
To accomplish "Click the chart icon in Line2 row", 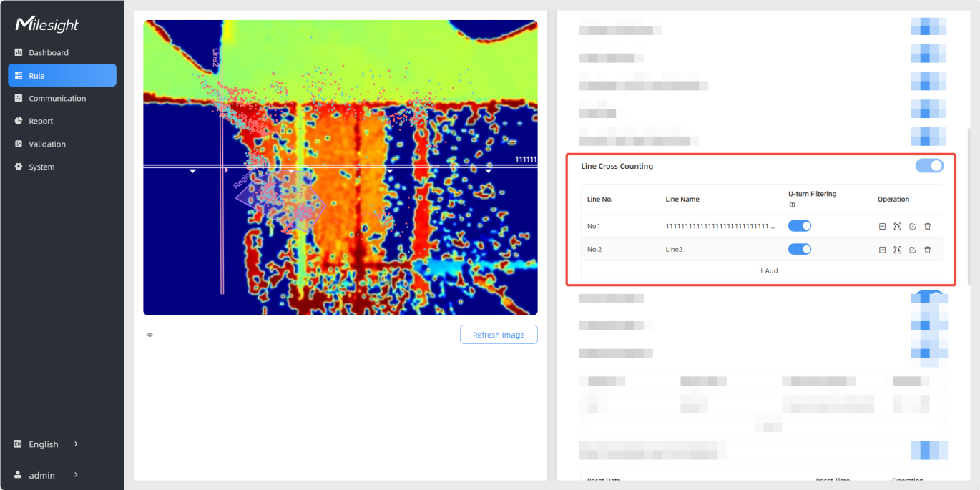I will pyautogui.click(x=882, y=250).
